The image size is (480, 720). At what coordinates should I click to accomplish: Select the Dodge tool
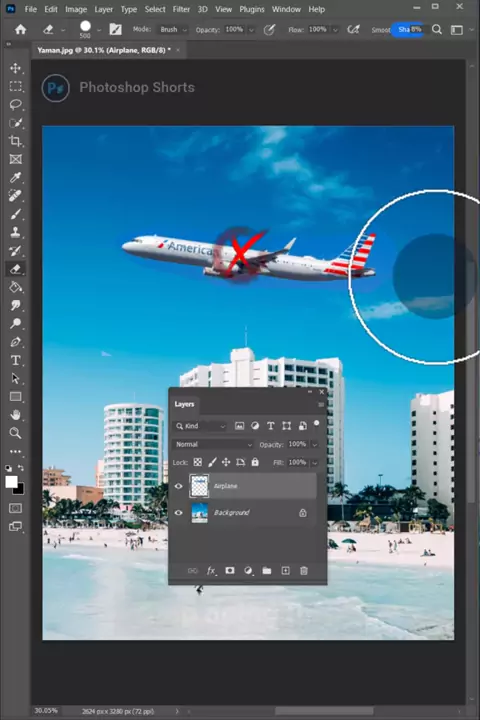(16, 324)
